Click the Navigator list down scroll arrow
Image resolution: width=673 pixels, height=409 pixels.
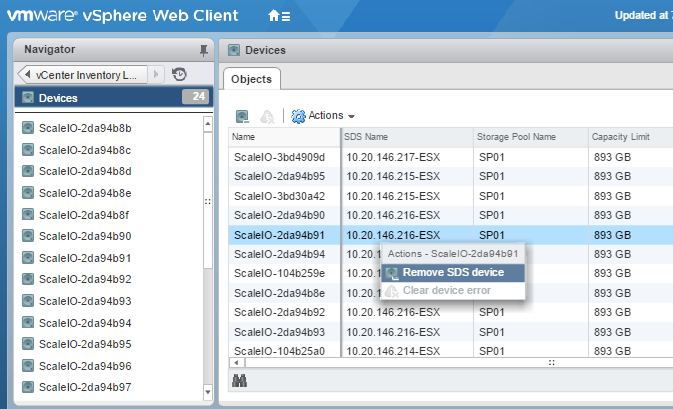[x=208, y=392]
